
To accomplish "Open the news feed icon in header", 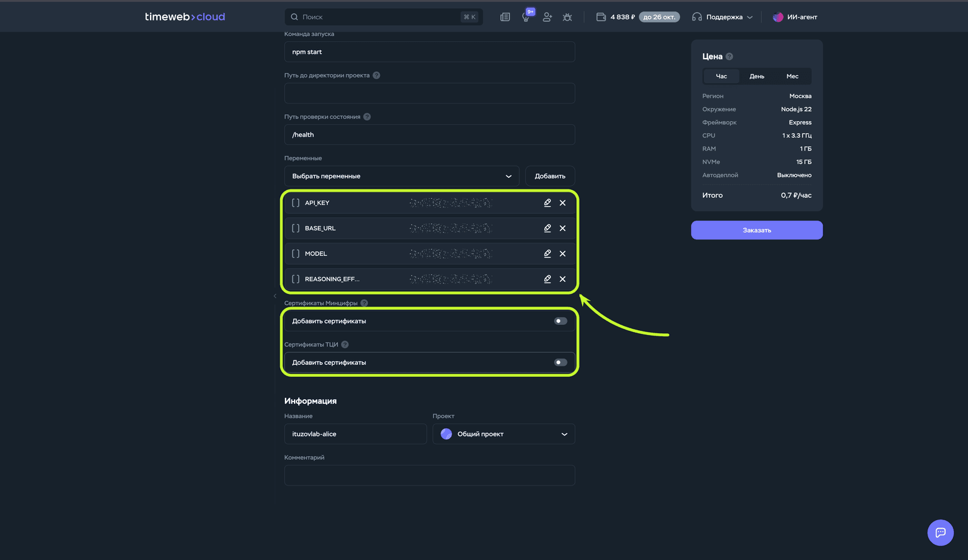I will 505,17.
